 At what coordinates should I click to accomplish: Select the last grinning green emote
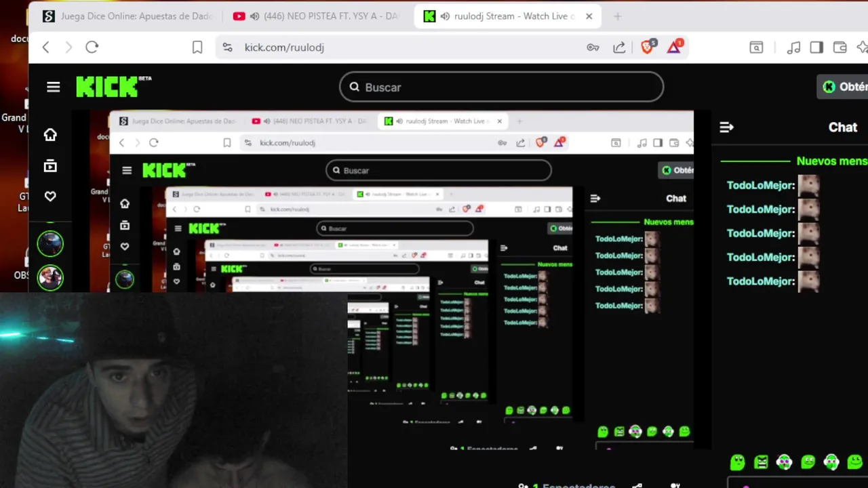(854, 462)
